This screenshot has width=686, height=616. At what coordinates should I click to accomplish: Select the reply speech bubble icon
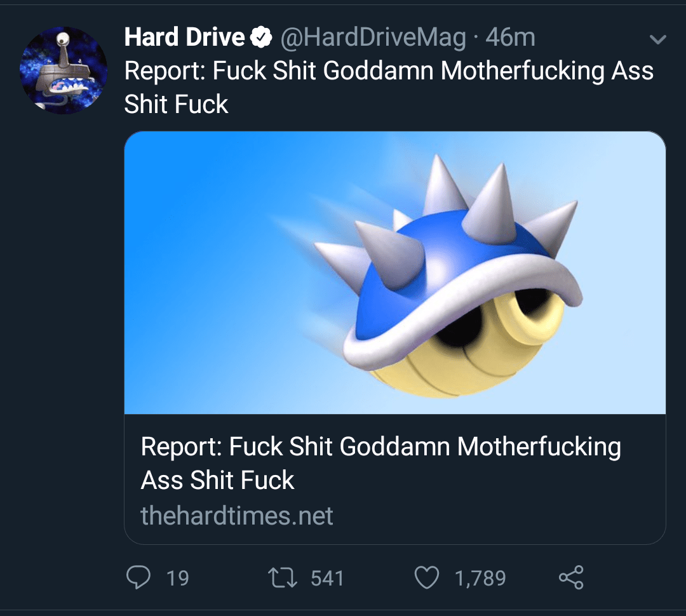click(138, 578)
